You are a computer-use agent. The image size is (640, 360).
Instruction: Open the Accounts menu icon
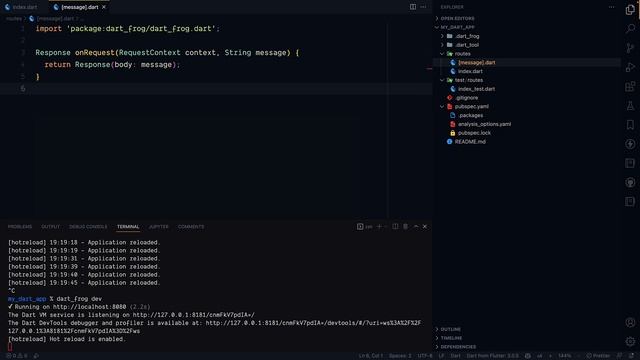coord(630,322)
